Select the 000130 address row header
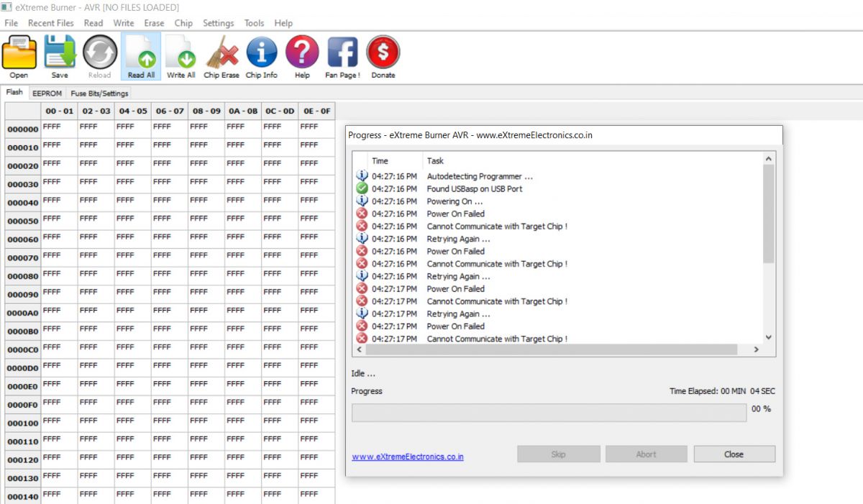The height and width of the screenshot is (504, 863). click(x=22, y=478)
